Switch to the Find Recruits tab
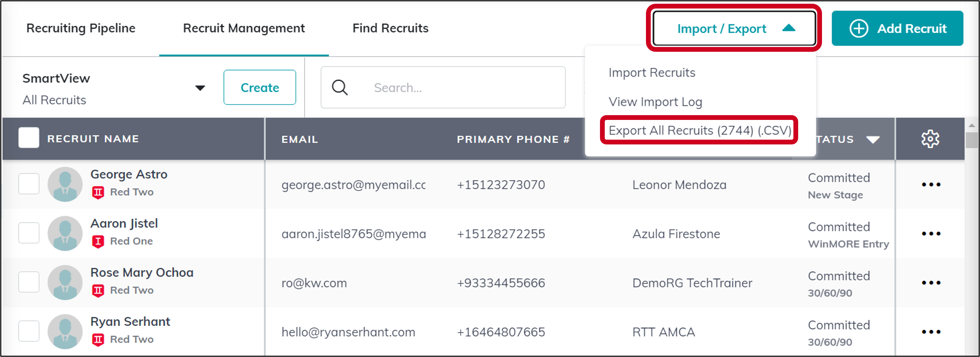 tap(390, 28)
